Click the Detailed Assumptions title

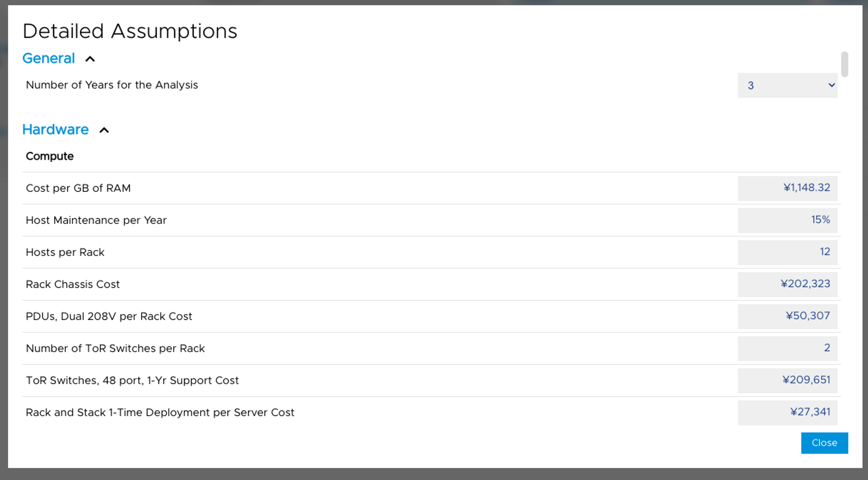pyautogui.click(x=130, y=30)
